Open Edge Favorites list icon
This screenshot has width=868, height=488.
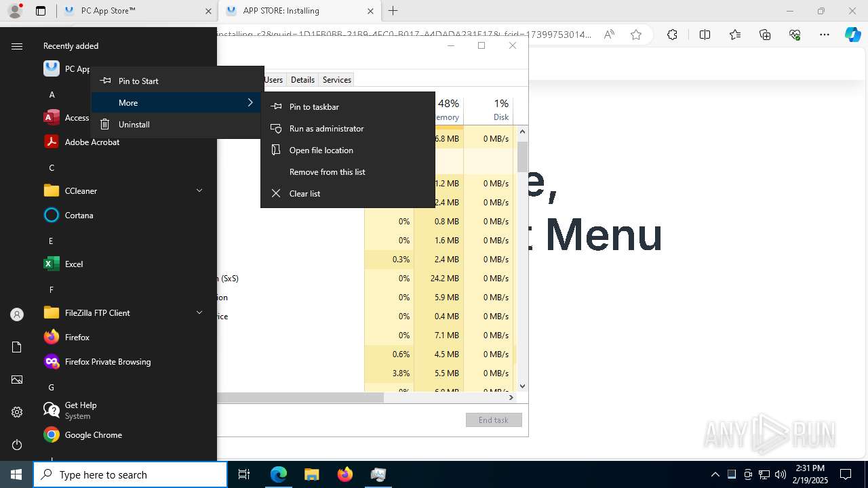coord(735,35)
